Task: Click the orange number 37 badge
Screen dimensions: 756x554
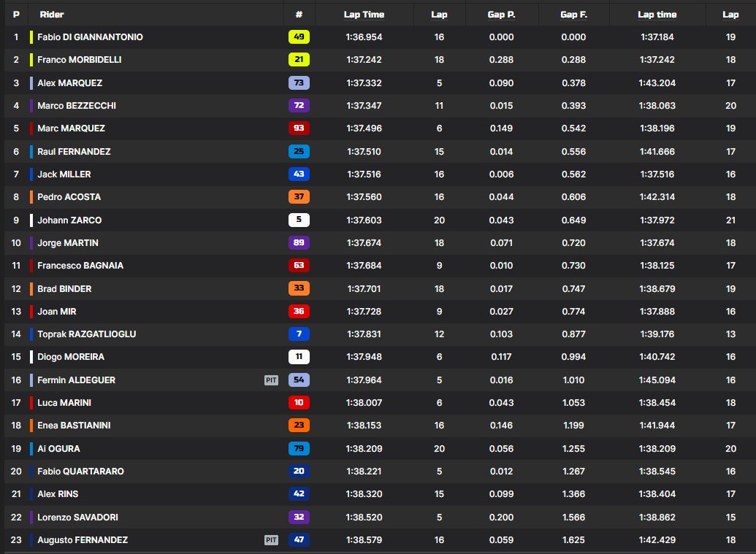Action: point(299,197)
